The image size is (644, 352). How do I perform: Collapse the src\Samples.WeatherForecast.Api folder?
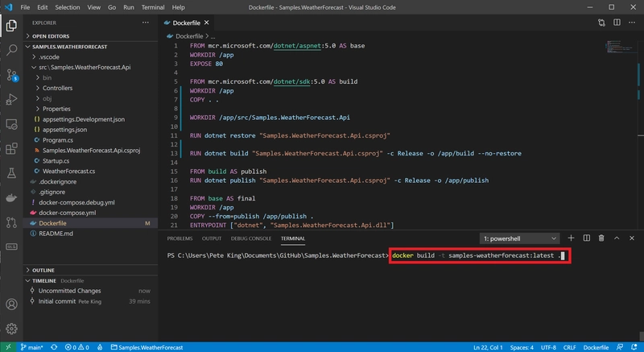point(90,68)
